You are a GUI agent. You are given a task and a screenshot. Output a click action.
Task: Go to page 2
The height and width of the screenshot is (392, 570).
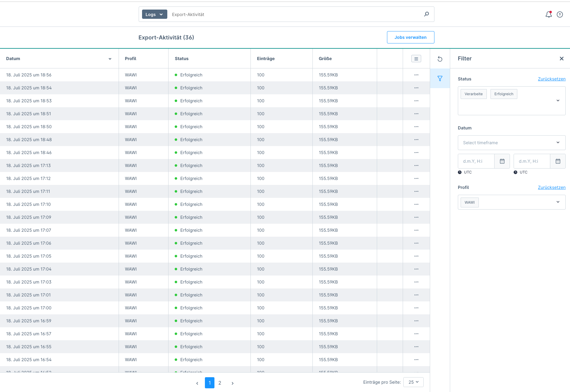[220, 383]
